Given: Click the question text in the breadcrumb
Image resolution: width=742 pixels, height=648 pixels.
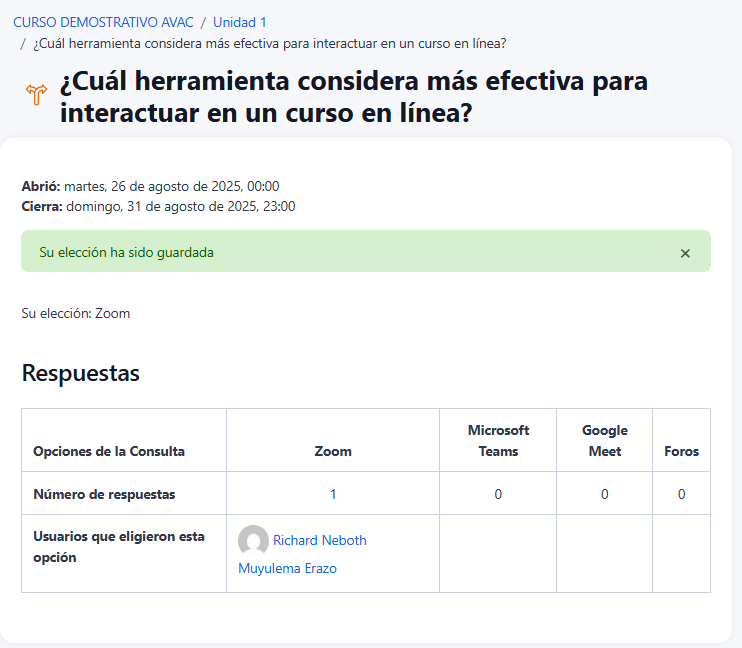Looking at the screenshot, I should pyautogui.click(x=269, y=43).
